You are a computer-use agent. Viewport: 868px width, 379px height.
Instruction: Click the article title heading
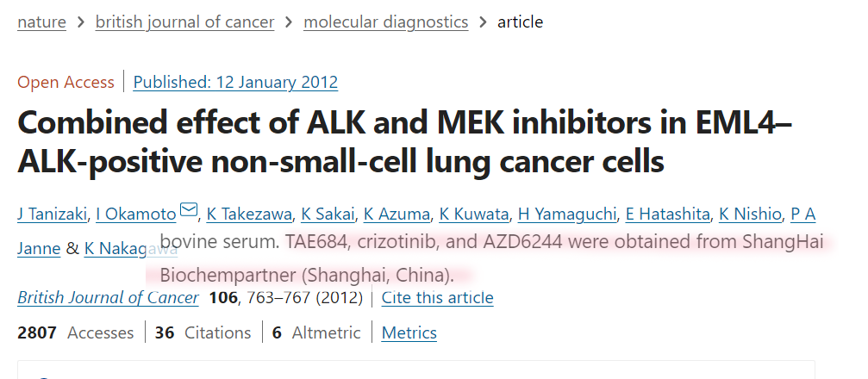coord(404,142)
